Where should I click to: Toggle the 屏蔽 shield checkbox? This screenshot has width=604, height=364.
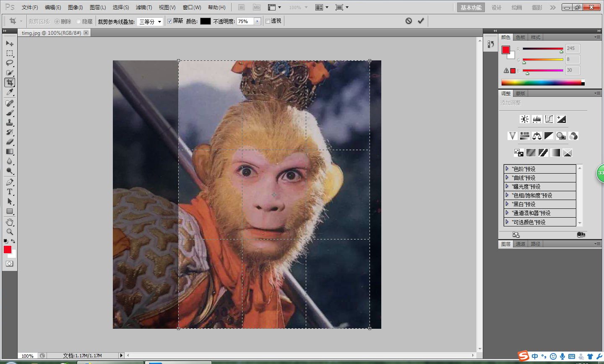click(169, 21)
